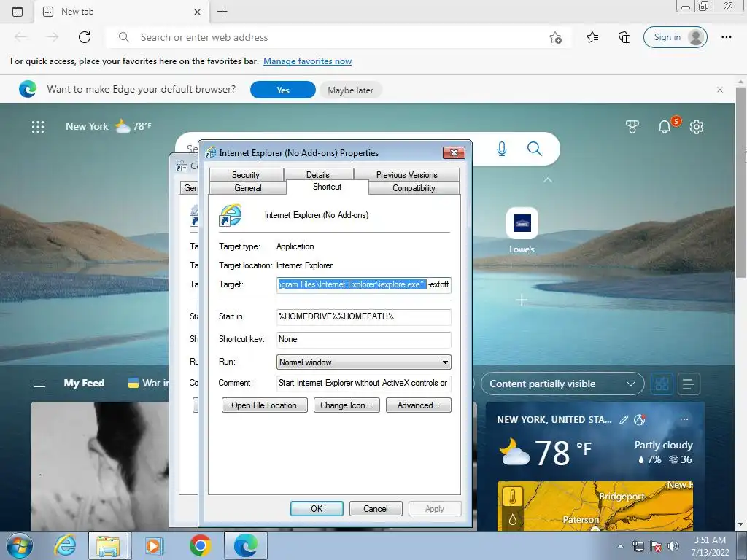Screen dimensions: 747x560
Task: Launch Internet Explorer from taskbar
Action: [x=64, y=545]
